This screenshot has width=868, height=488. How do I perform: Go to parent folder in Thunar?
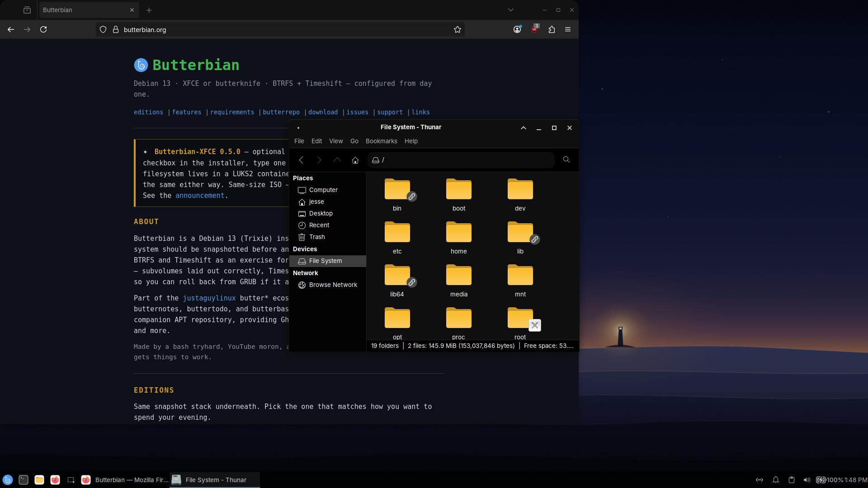tap(337, 160)
